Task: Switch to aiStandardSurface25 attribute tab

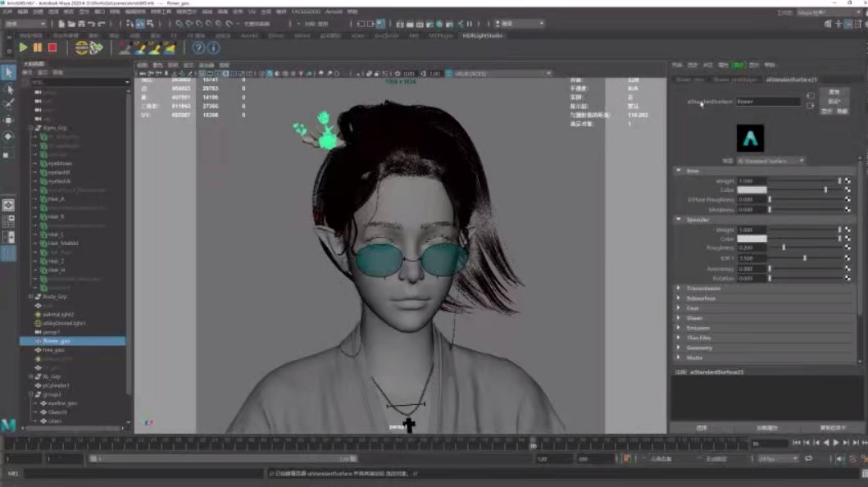Action: coord(791,80)
